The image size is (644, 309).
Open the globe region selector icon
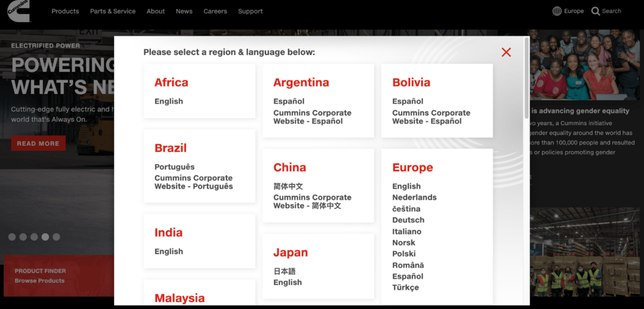[557, 11]
